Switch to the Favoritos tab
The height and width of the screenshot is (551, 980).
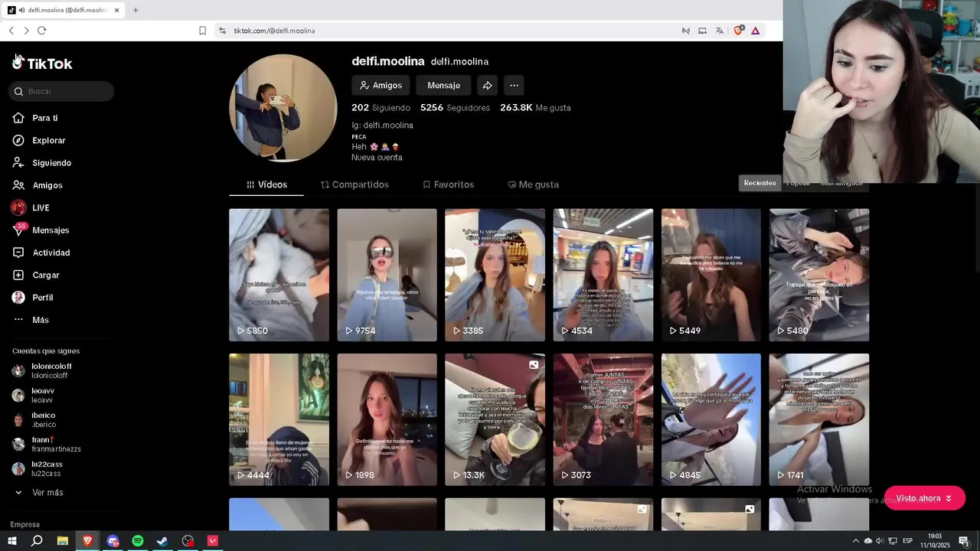click(x=448, y=184)
